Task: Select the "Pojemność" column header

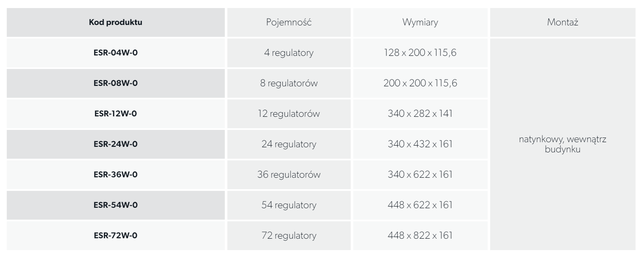Action: click(290, 23)
